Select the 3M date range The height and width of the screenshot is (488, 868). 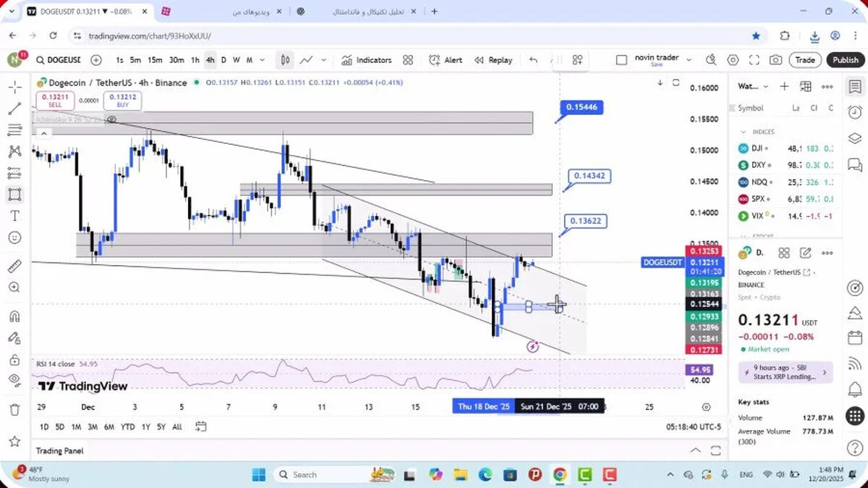tap(93, 427)
